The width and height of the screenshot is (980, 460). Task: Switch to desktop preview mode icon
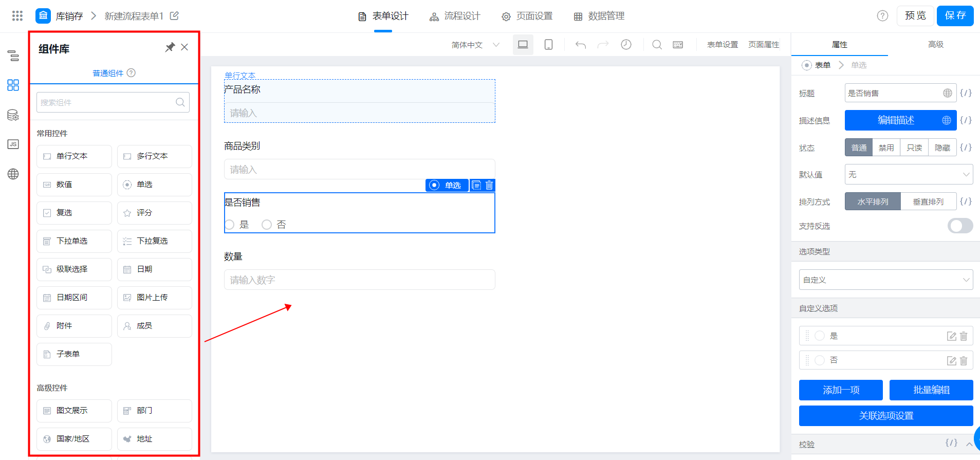coord(523,45)
